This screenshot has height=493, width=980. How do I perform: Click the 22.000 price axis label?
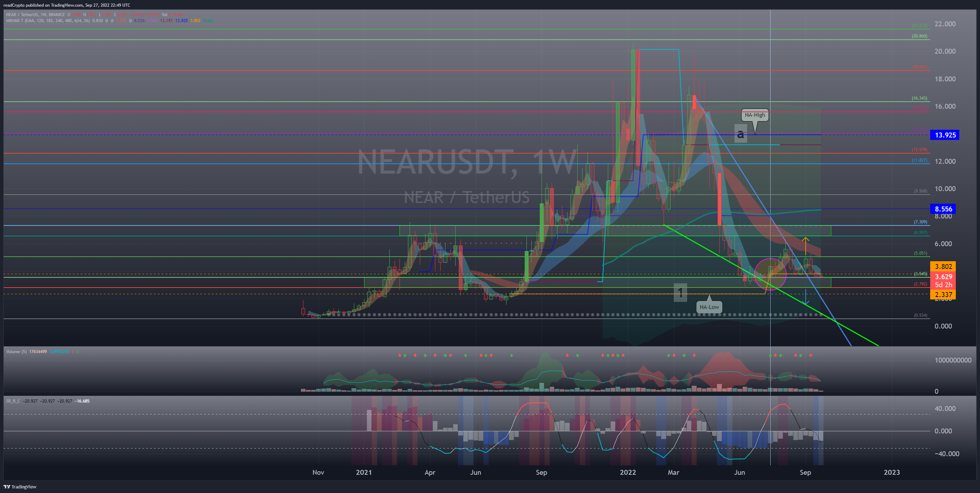coord(945,24)
